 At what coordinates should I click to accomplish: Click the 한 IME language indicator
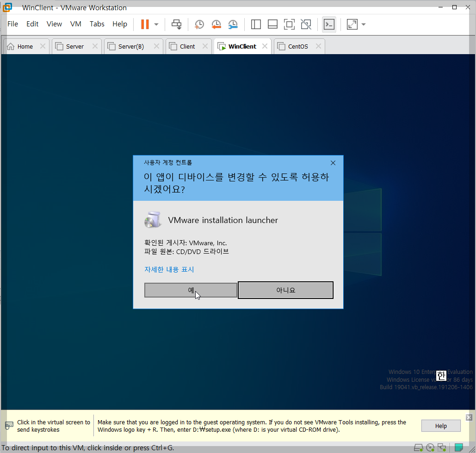(x=441, y=376)
